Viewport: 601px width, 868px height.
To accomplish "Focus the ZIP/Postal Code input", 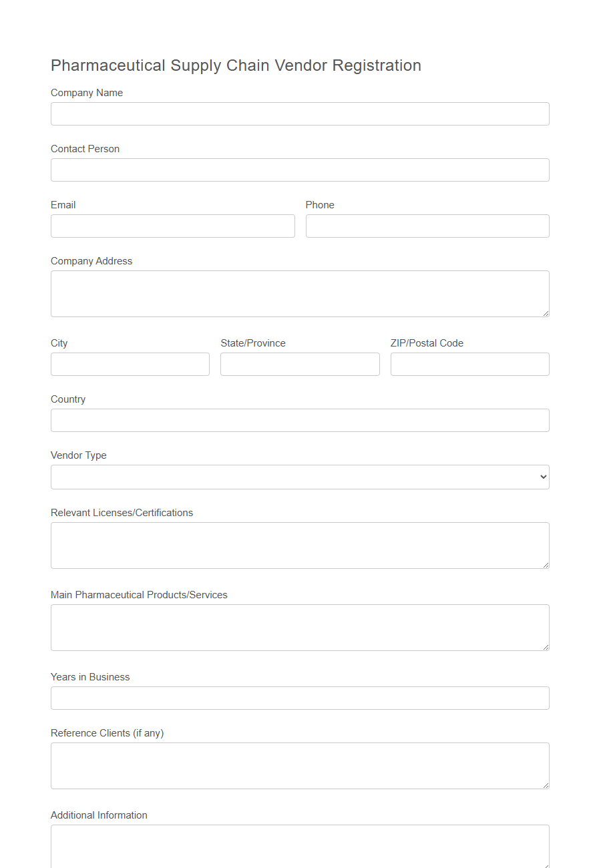I will coord(469,364).
